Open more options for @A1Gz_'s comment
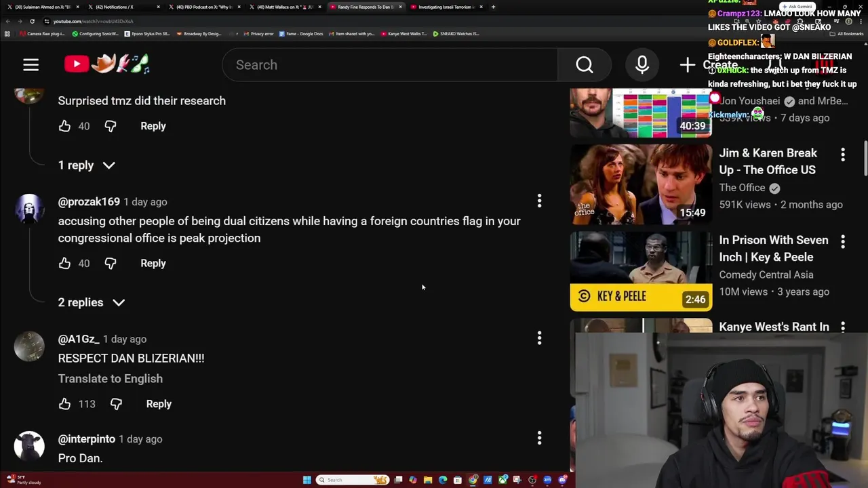This screenshot has width=868, height=488. 539,338
